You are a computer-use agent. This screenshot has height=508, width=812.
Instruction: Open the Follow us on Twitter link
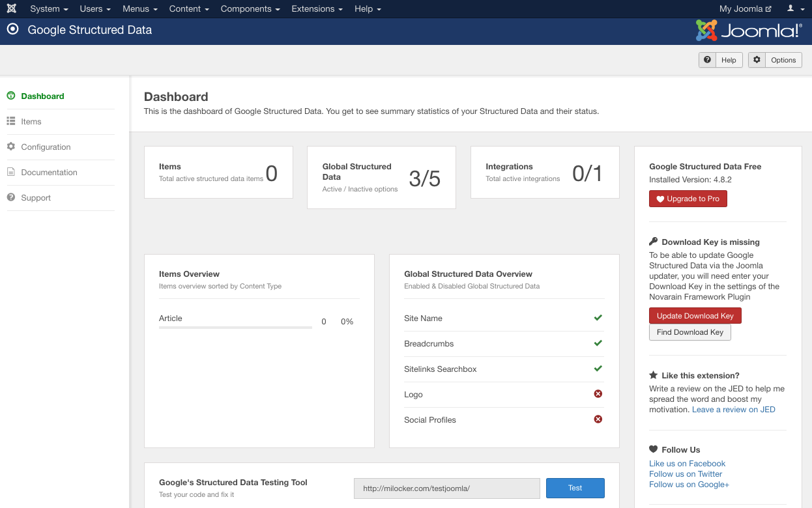click(686, 474)
